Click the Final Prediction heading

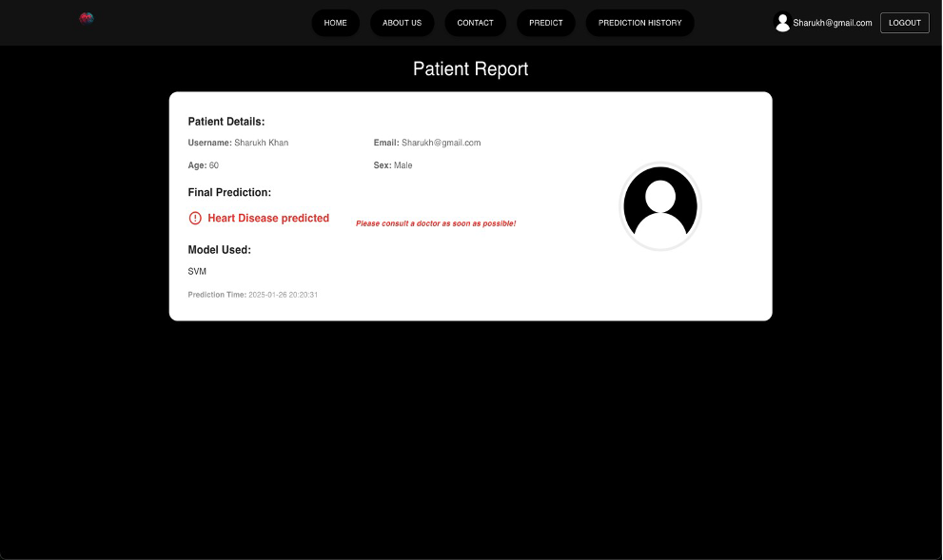[229, 192]
